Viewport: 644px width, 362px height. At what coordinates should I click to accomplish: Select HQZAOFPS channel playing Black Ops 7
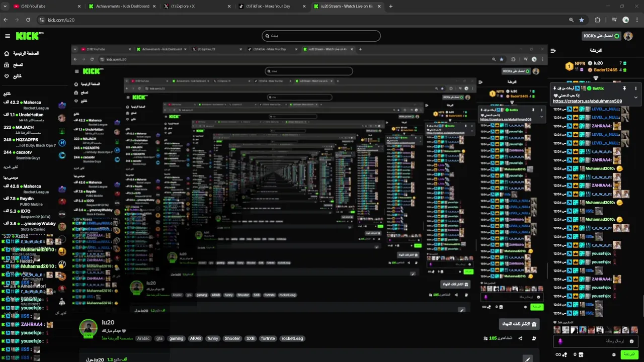pyautogui.click(x=34, y=142)
